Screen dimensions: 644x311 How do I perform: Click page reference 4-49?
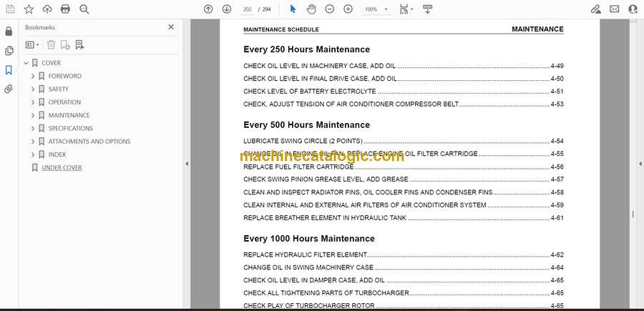point(557,66)
